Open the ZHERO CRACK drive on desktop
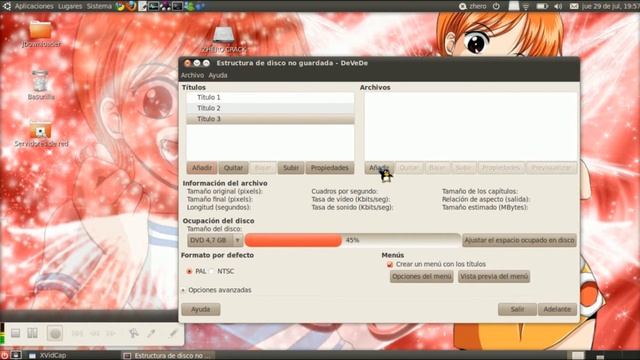Viewport: 640px width, 360px height. 224,39
